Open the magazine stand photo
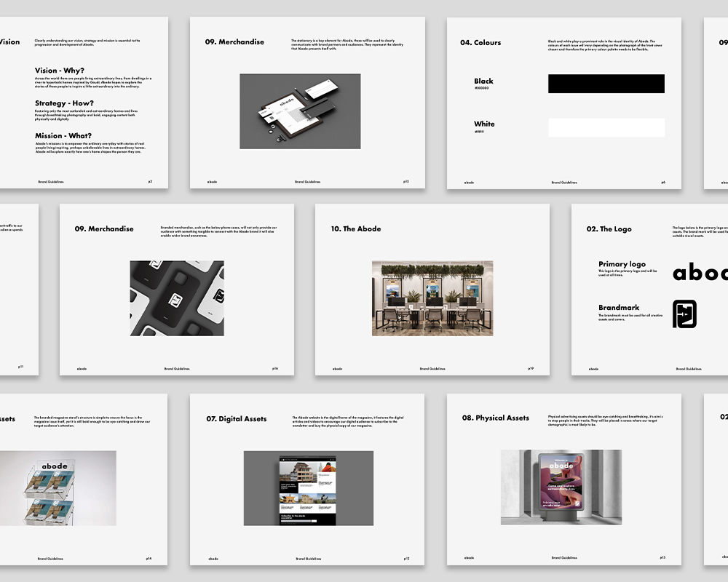 pos(58,488)
